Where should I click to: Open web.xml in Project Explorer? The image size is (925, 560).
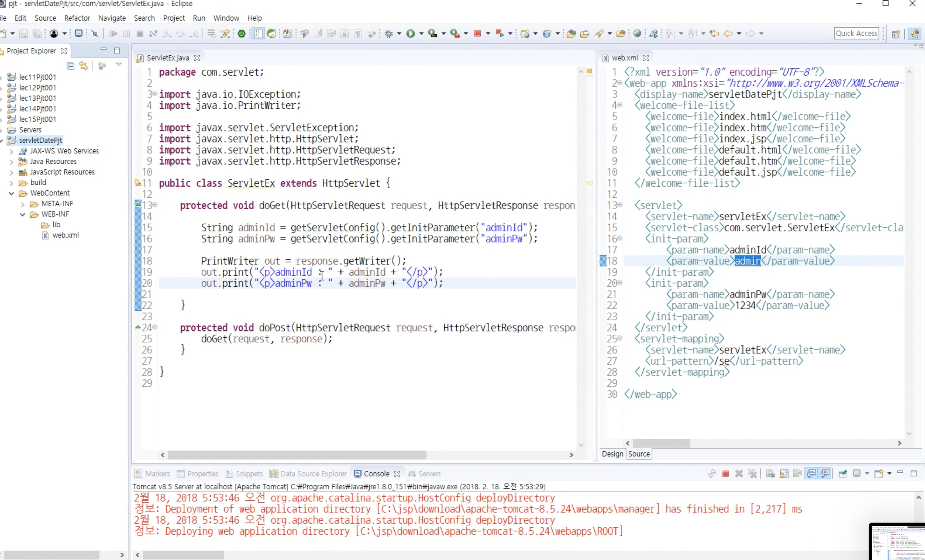pyautogui.click(x=66, y=235)
